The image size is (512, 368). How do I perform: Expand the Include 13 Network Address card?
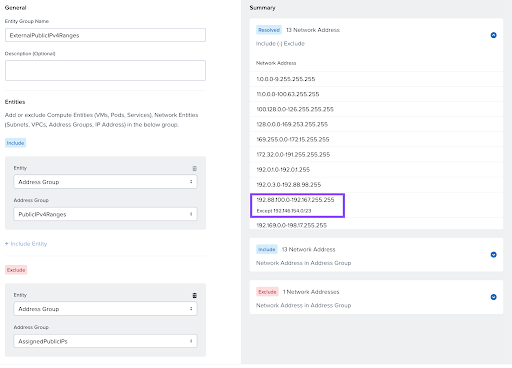(493, 255)
